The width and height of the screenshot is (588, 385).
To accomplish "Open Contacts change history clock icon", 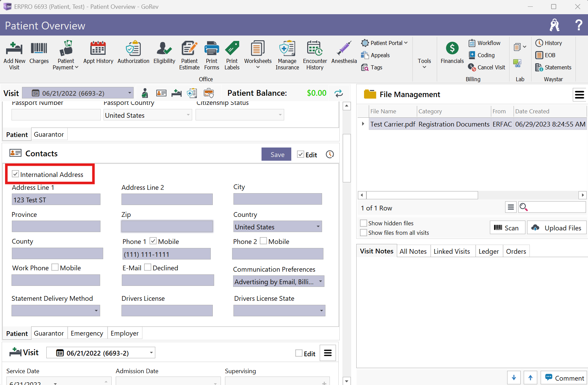I will [330, 154].
